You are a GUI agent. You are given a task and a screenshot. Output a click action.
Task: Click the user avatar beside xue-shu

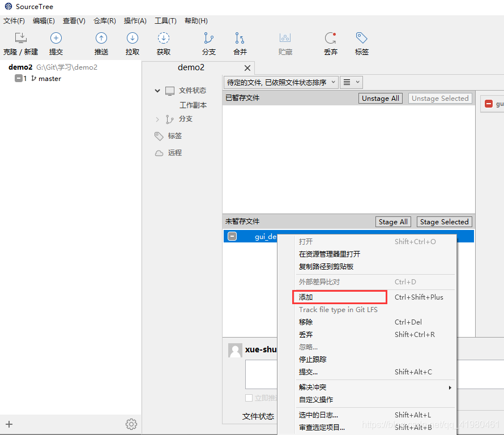235,351
